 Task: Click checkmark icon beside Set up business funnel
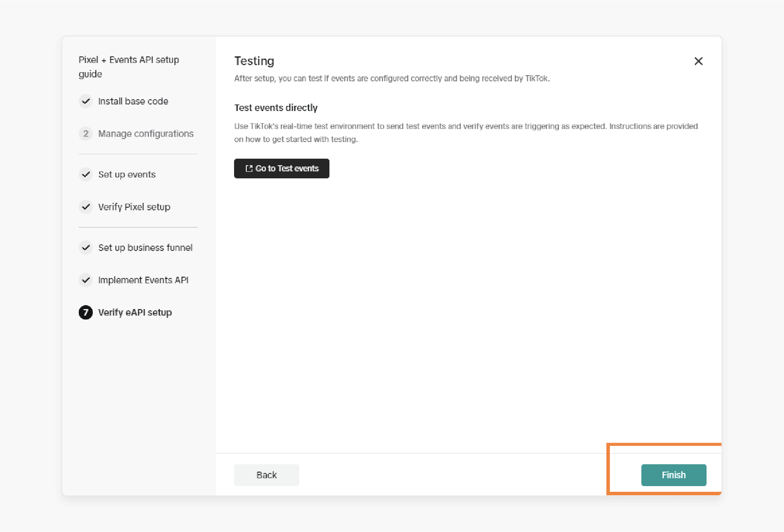86,247
